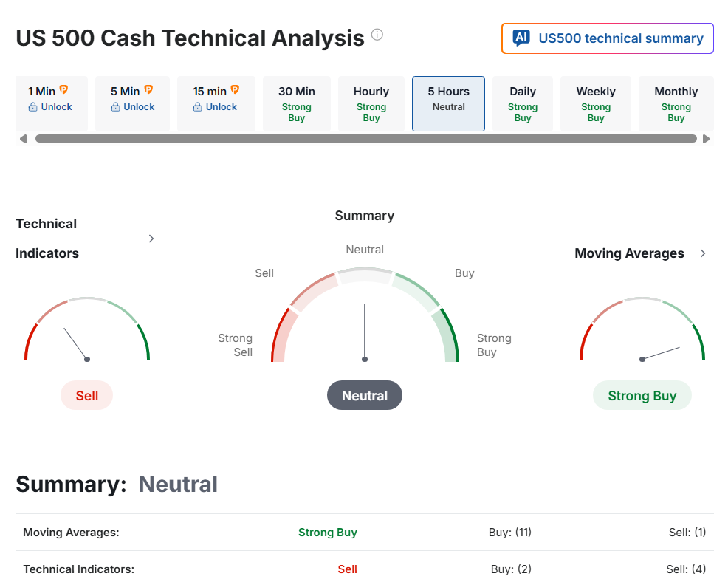Expand Moving Averages with its chevron arrow
Screen dimensions: 728x582
703,253
